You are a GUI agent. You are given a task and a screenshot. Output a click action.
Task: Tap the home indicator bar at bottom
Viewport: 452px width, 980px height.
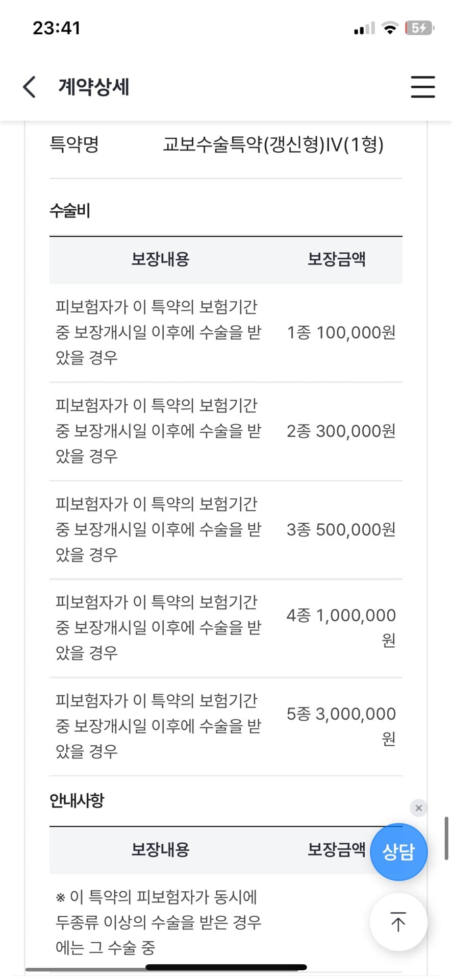click(x=226, y=967)
